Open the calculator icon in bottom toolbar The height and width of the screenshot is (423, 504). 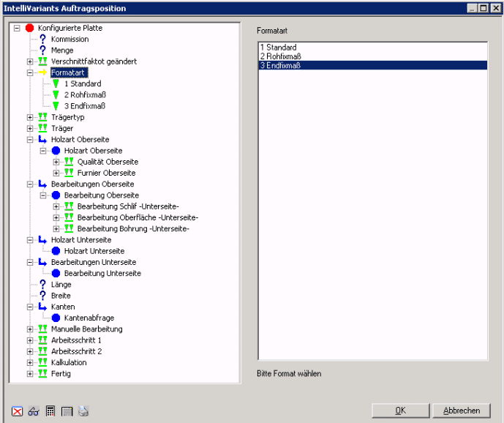click(x=50, y=411)
